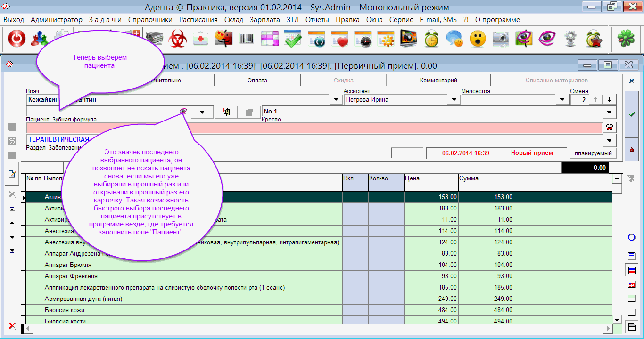The width and height of the screenshot is (644, 339).
Task: Click the last selected patient eye icon
Action: coord(183,112)
